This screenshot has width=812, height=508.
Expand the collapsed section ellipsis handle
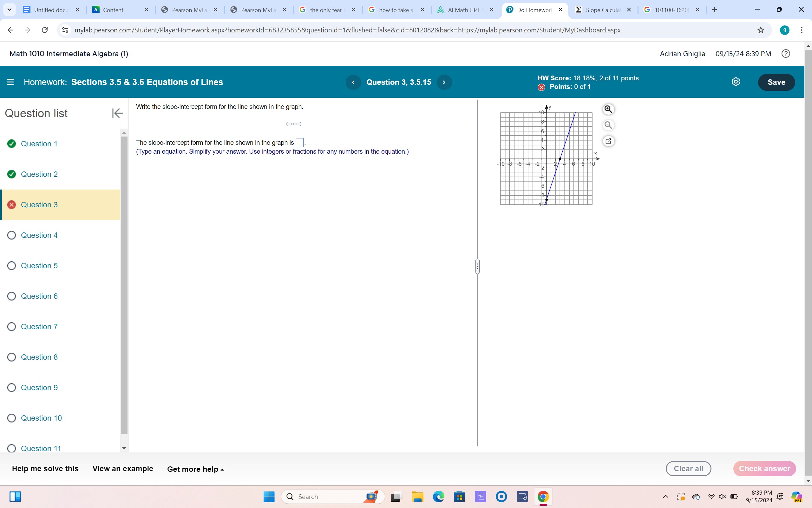294,124
